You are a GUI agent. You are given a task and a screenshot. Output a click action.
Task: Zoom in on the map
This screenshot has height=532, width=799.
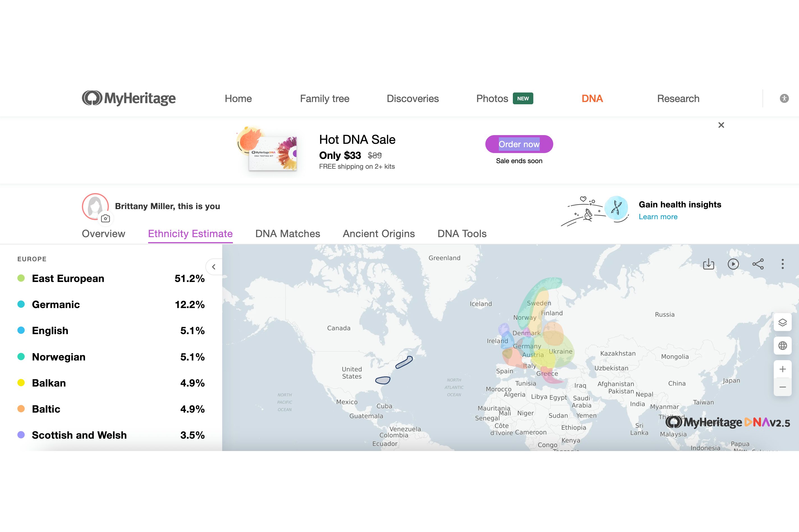pos(782,369)
